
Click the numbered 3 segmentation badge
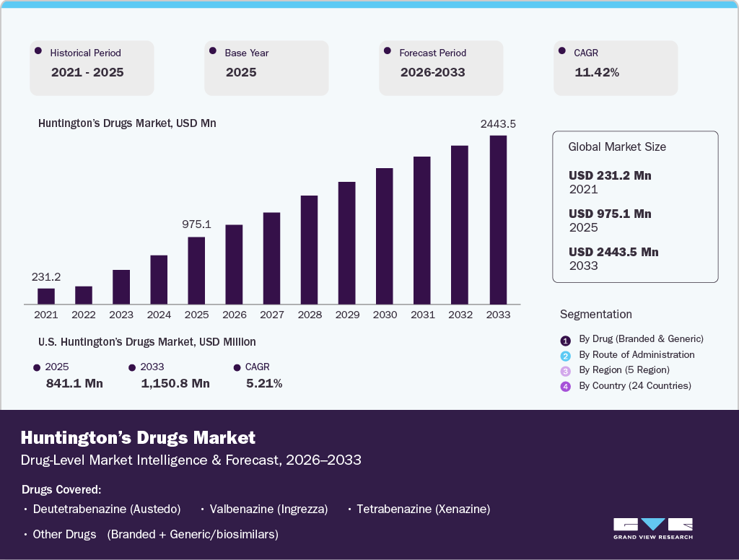(566, 371)
